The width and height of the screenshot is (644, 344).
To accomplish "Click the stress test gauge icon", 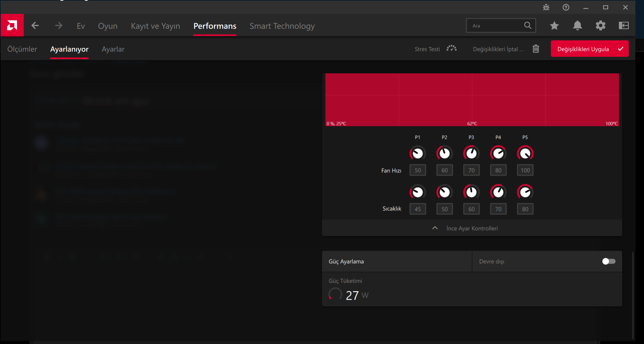I will point(452,49).
